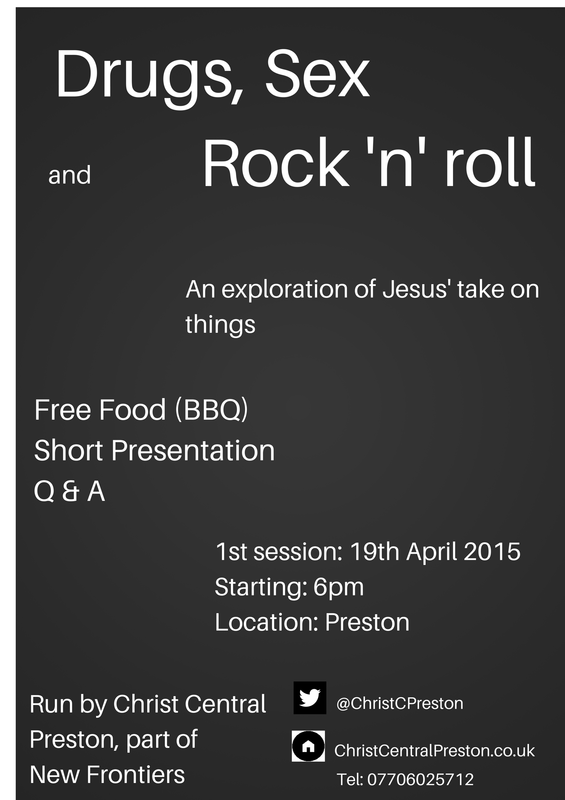Click 'Run by Christ Central' text

point(148,704)
